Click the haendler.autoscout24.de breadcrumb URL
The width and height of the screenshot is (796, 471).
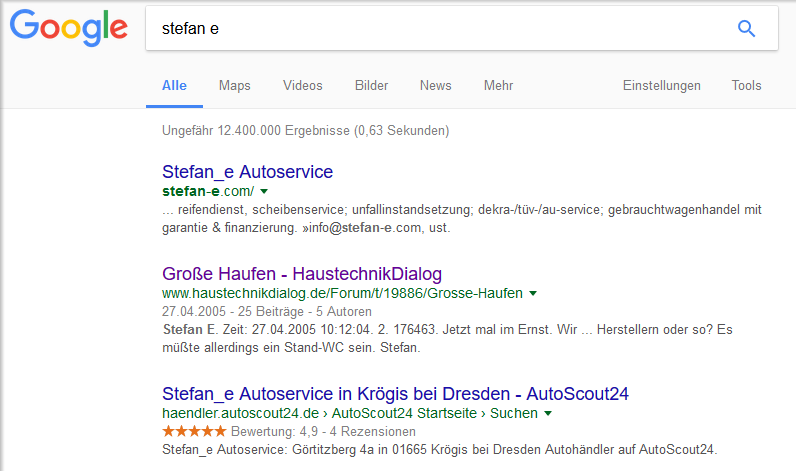(350, 413)
